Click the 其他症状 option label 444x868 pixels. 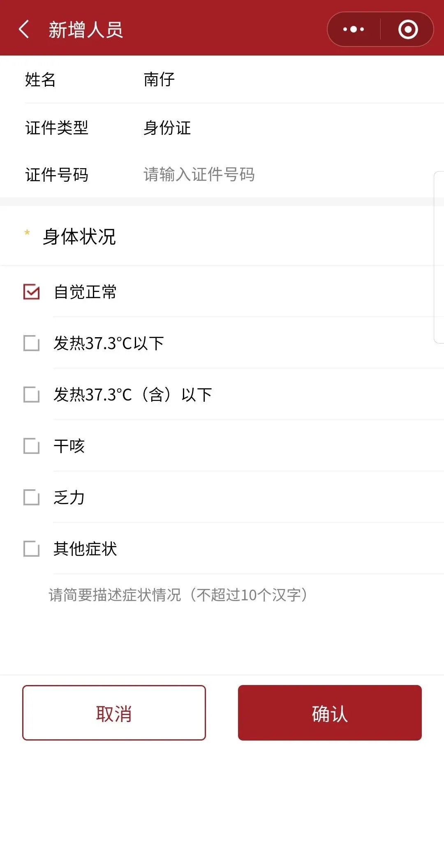[85, 549]
